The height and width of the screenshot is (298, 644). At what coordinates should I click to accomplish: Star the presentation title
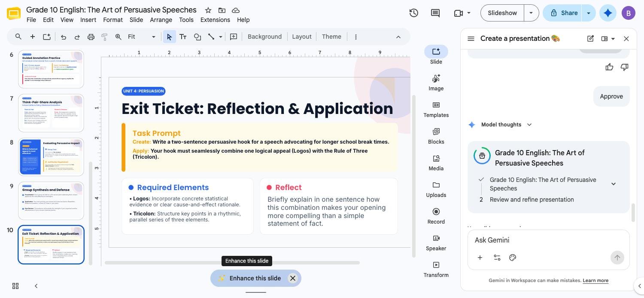pyautogui.click(x=208, y=10)
